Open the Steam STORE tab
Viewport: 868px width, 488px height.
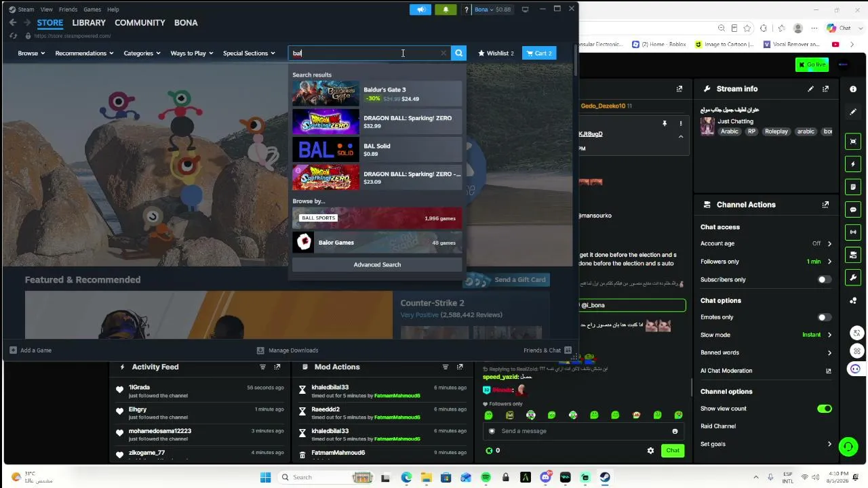tap(50, 22)
